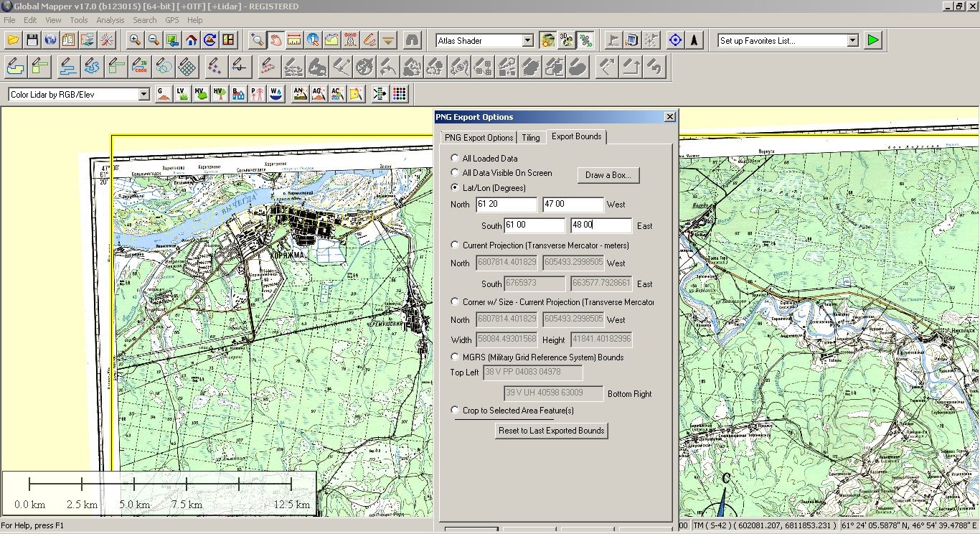This screenshot has width=980, height=534.
Task: Open the Analysis menu
Action: (x=110, y=20)
